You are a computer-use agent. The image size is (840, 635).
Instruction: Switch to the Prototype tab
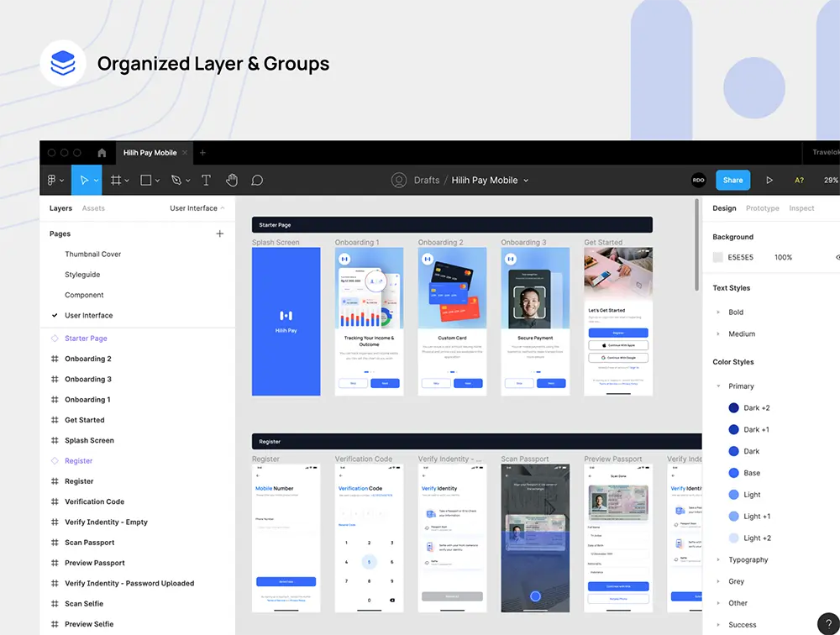[x=762, y=208]
